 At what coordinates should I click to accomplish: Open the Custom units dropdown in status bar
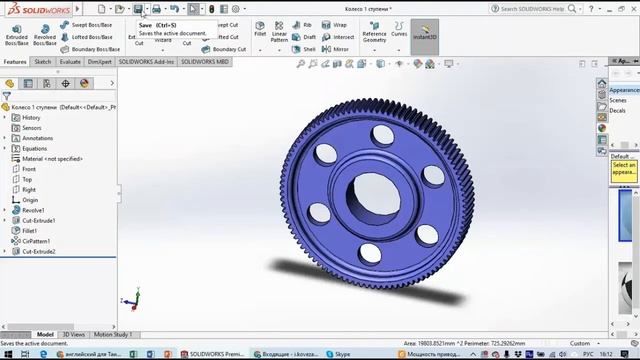pyautogui.click(x=598, y=344)
